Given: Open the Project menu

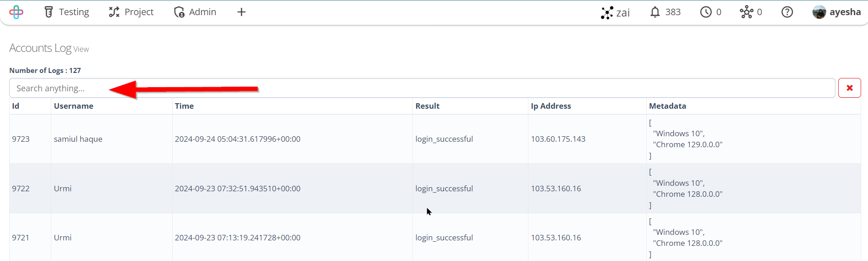Looking at the screenshot, I should (x=131, y=12).
